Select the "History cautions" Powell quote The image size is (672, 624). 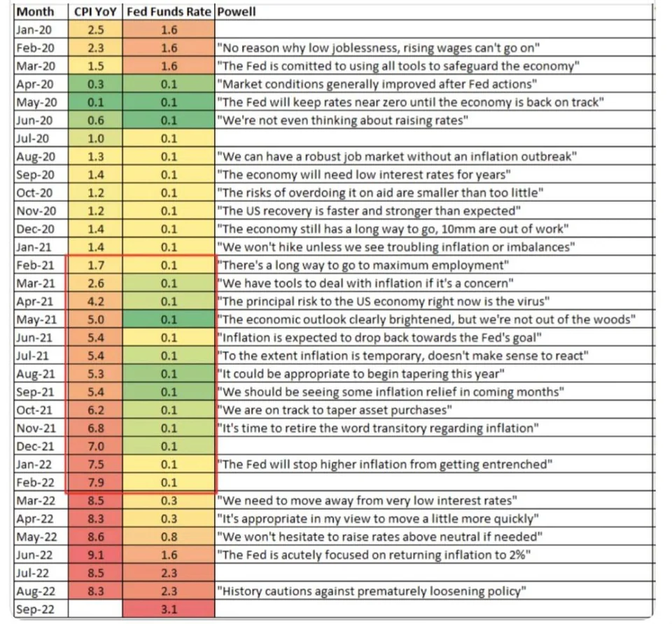(371, 592)
